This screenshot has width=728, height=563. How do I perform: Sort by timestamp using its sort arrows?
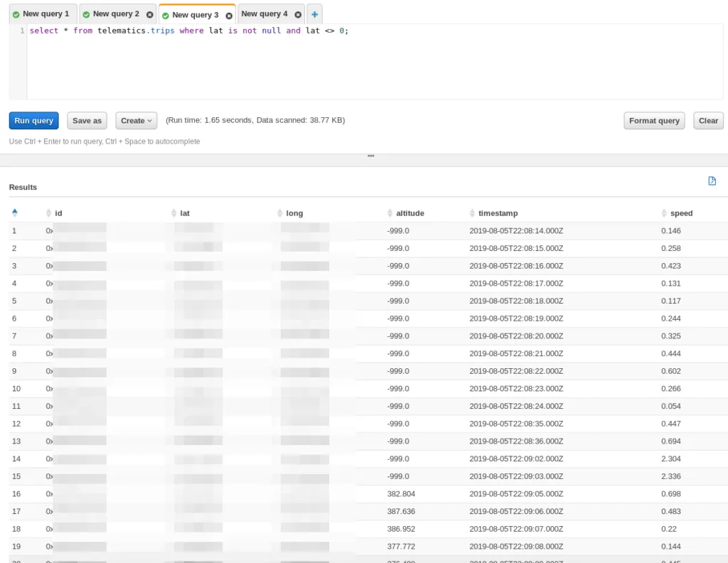tap(473, 213)
